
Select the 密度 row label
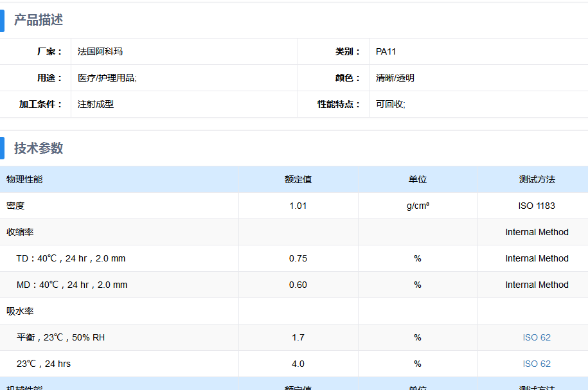tap(15, 206)
